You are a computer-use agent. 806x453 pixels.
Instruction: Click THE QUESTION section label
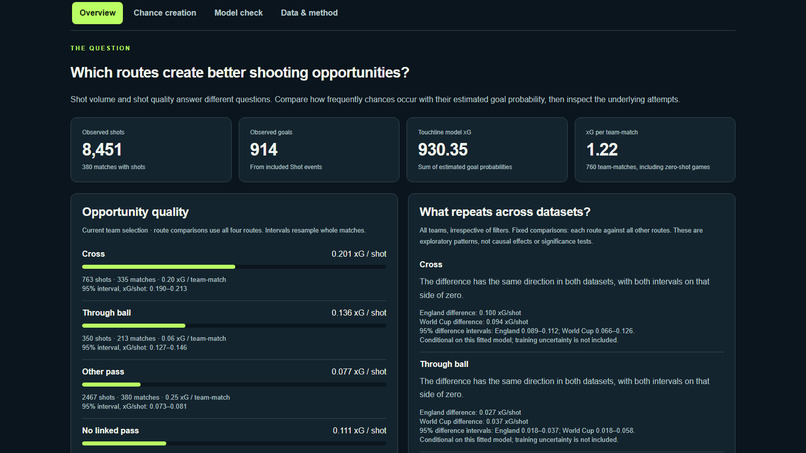pyautogui.click(x=100, y=48)
